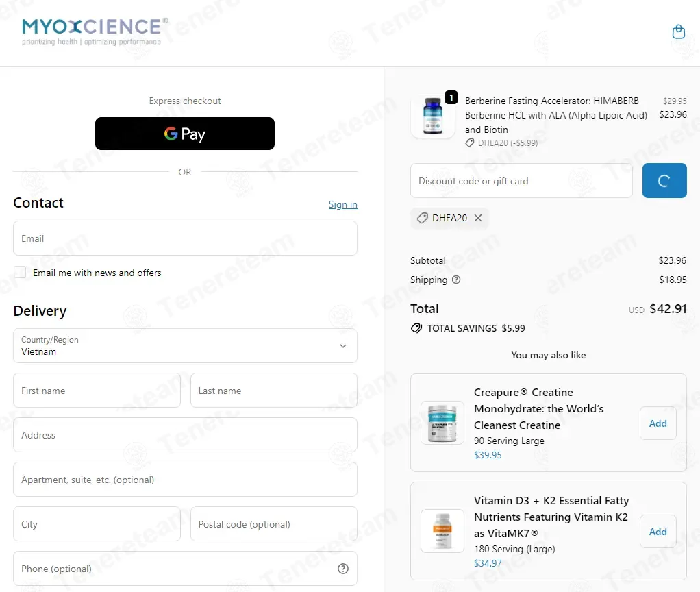Click the Creapure Creatine product title
The height and width of the screenshot is (592, 700).
point(538,409)
